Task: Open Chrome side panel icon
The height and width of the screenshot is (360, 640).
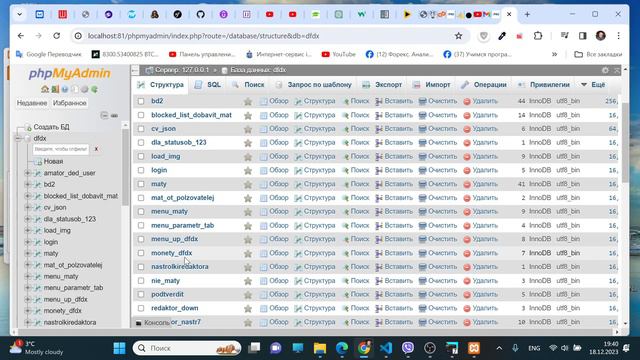Action: (582, 36)
